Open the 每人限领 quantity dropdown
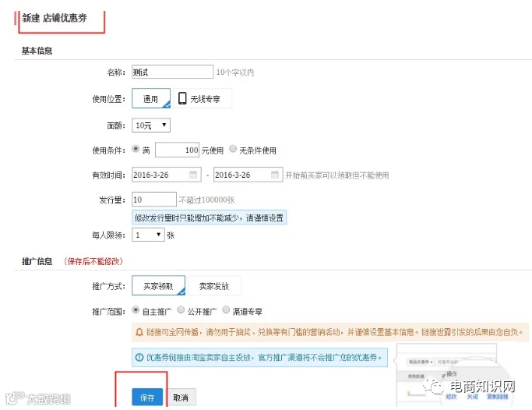Viewport: 532px width, 410px height. tap(148, 235)
